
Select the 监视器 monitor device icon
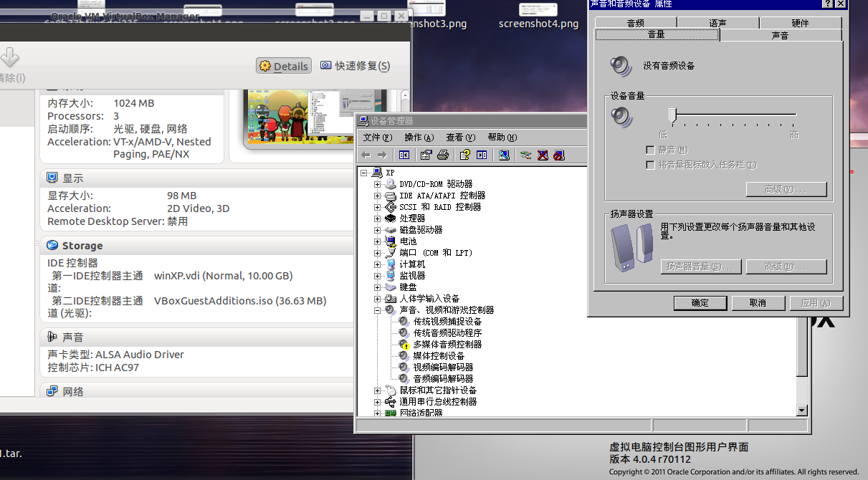[391, 276]
